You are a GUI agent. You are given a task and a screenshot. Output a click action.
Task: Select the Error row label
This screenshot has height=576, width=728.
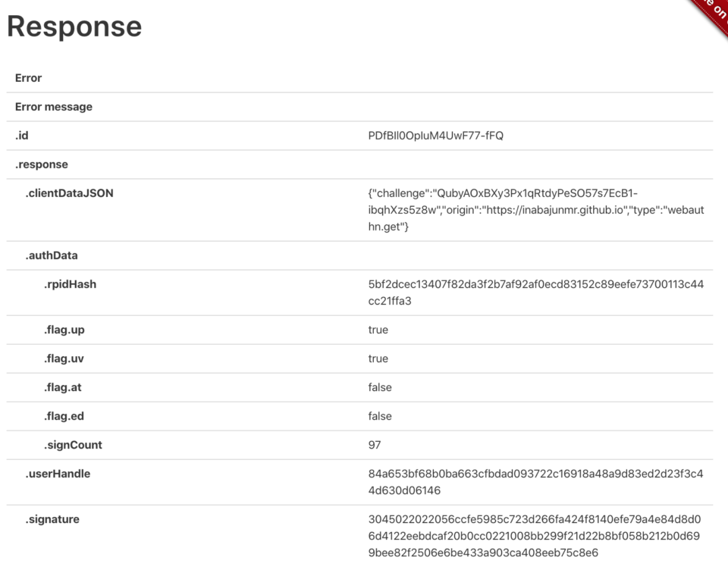click(x=28, y=78)
